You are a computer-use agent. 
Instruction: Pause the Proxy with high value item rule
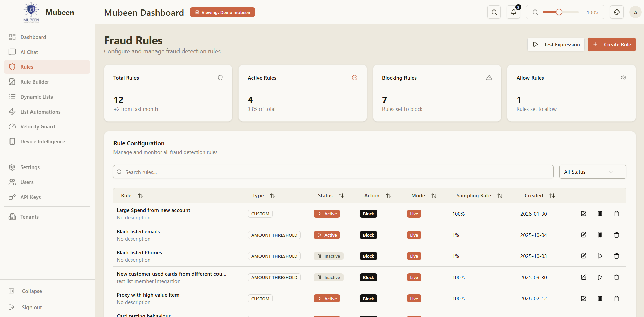click(x=600, y=298)
